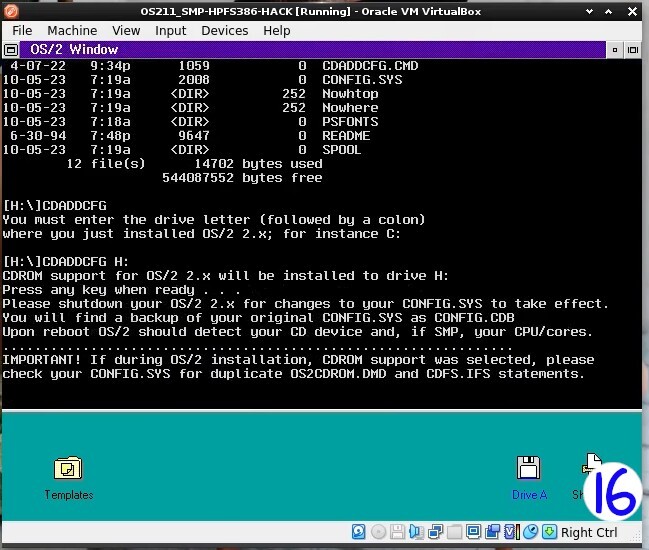Click the '[H:\]CDADDCFG H:' command line
This screenshot has height=550, width=649.
66,262
